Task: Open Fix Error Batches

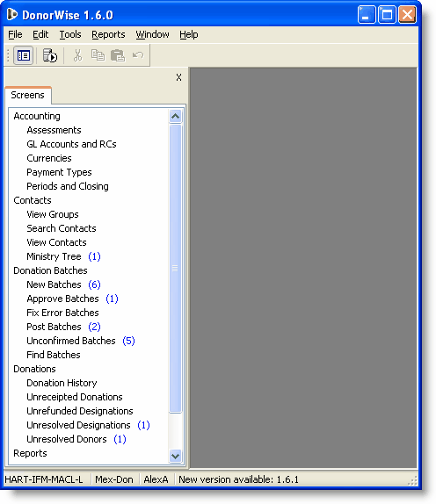Action: click(62, 313)
